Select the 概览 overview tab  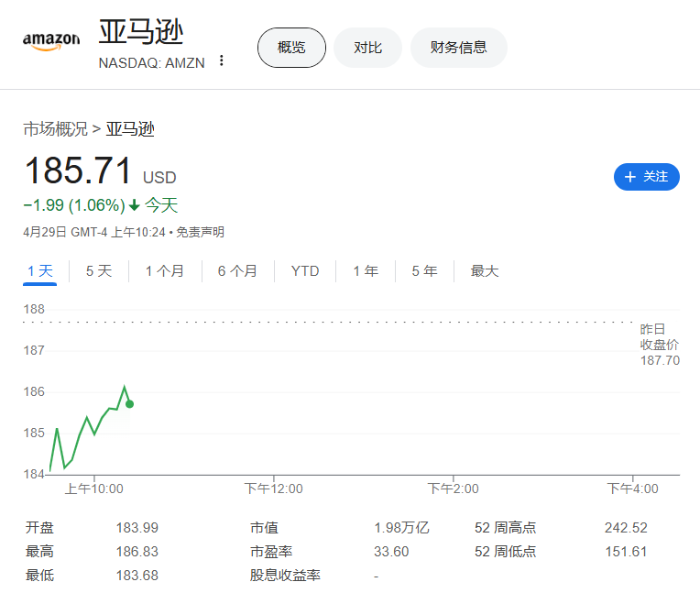291,48
